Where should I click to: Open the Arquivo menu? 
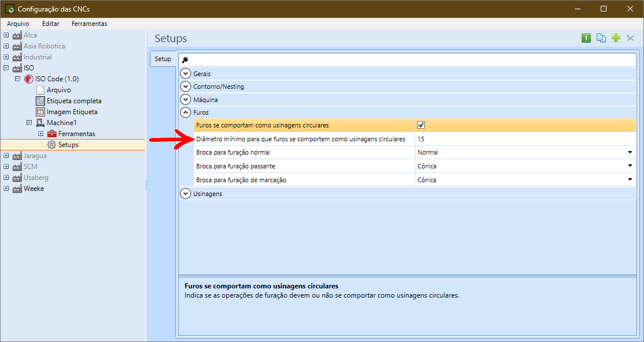tap(18, 24)
